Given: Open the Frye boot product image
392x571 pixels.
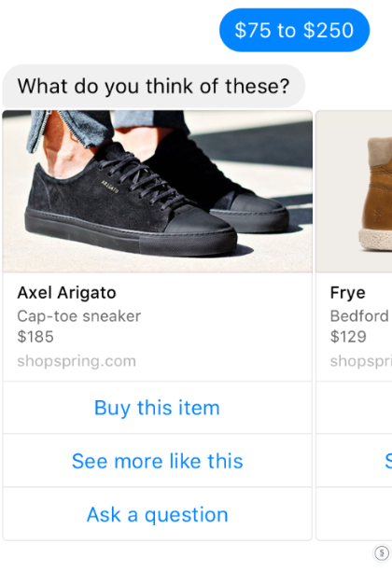Looking at the screenshot, I should click(x=354, y=191).
